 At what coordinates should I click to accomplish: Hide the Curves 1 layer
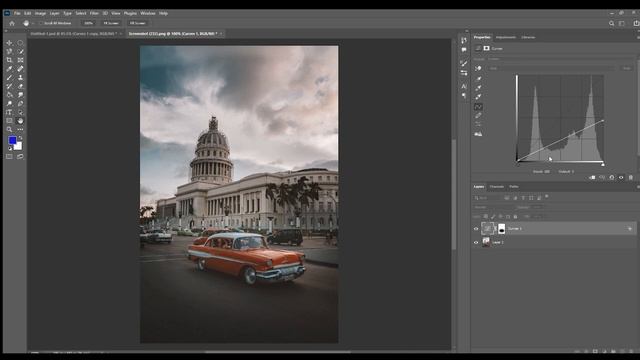click(476, 229)
